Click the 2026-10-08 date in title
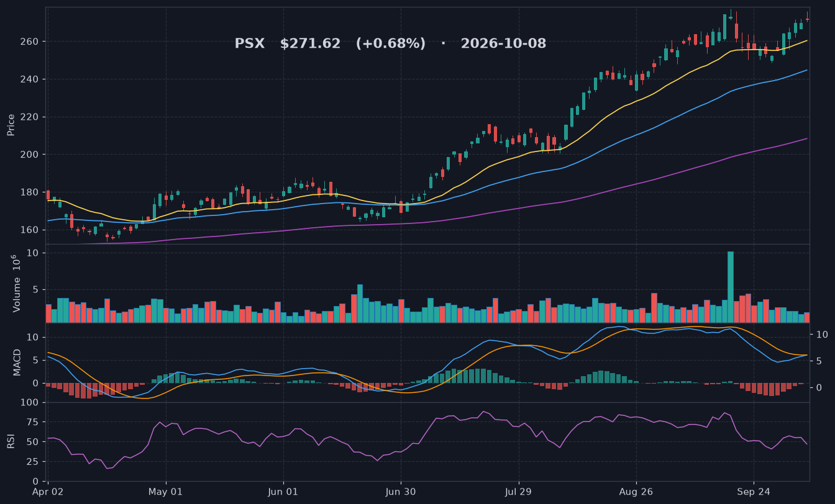835x504 pixels. pyautogui.click(x=503, y=44)
